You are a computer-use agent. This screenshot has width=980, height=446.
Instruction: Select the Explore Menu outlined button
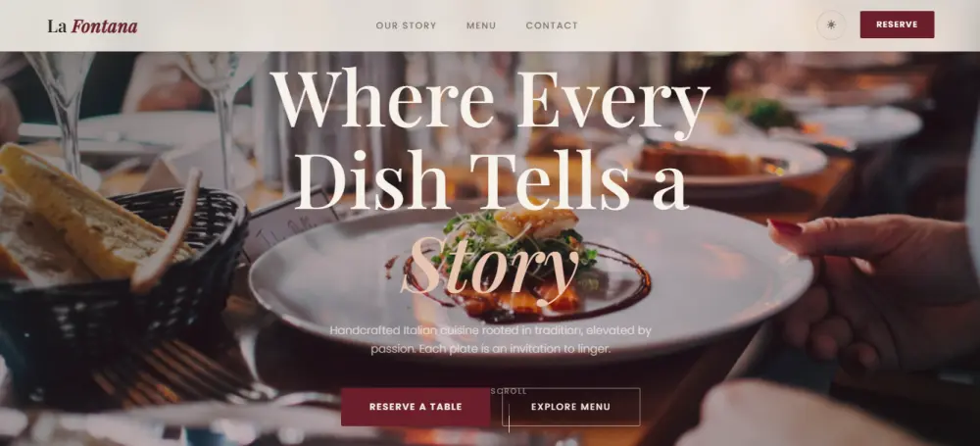[570, 407]
